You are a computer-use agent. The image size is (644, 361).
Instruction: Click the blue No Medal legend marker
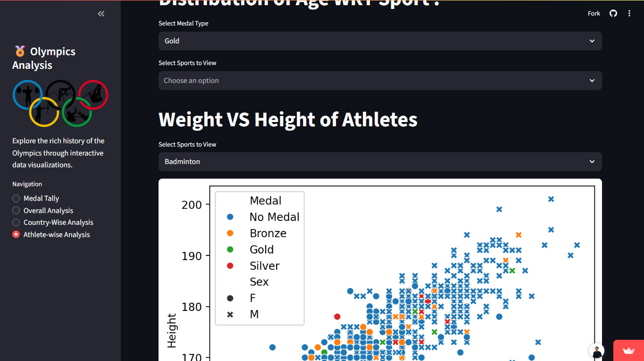click(x=230, y=217)
